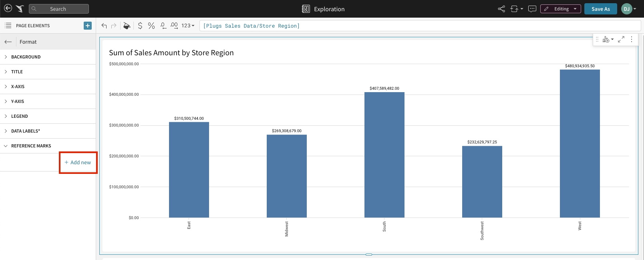This screenshot has width=644, height=260.
Task: Open the comments speech bubble icon
Action: point(532,9)
